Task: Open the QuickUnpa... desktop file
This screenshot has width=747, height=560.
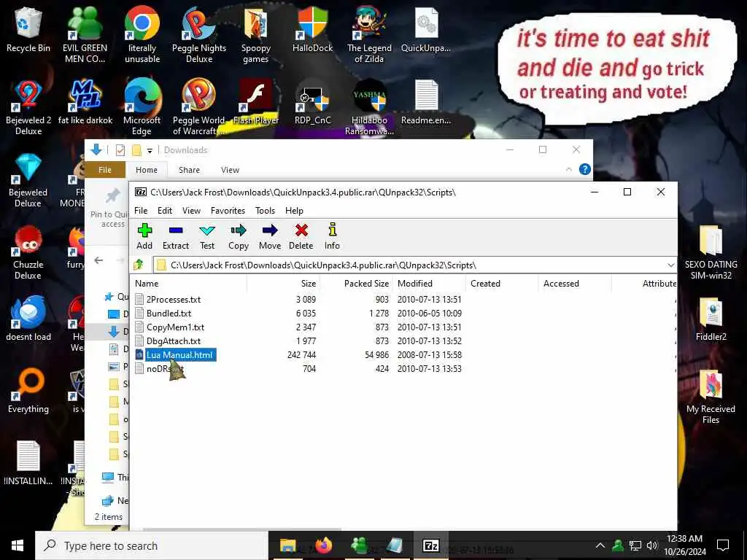Action: point(426,30)
